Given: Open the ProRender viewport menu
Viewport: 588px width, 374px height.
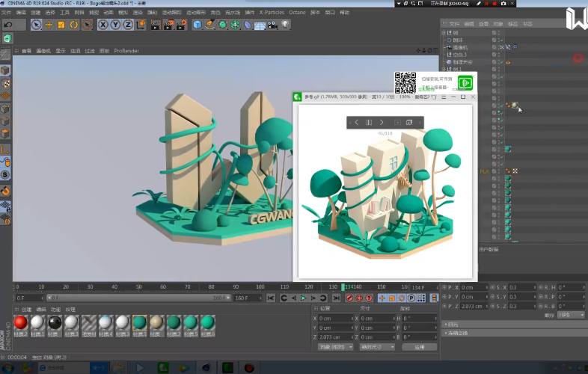Looking at the screenshot, I should click(x=126, y=51).
